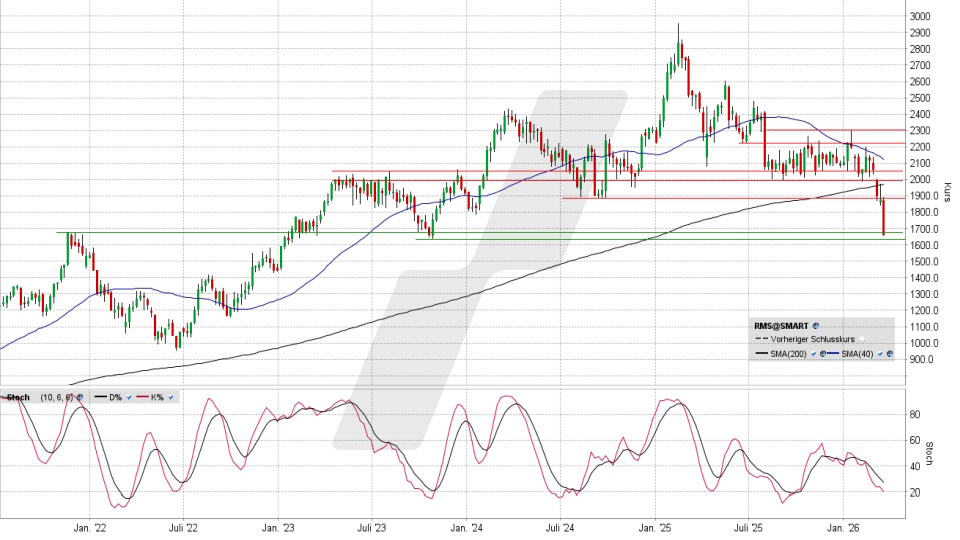
Task: Toggle the K% line checkbox
Action: coord(171,397)
